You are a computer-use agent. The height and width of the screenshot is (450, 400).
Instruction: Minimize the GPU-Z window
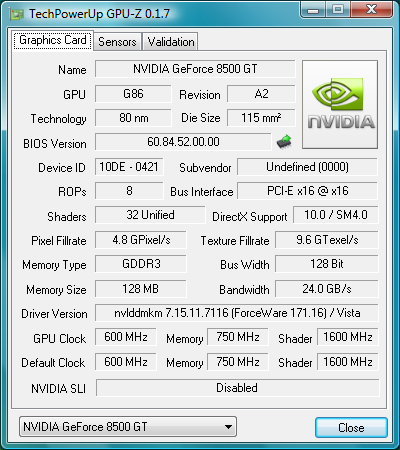(312, 9)
